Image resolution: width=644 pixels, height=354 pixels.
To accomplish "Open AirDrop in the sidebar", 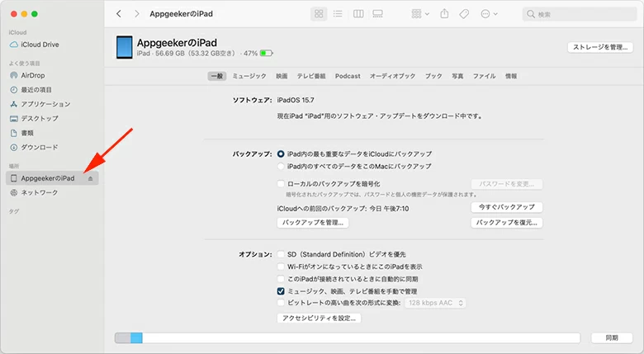I will [x=32, y=75].
